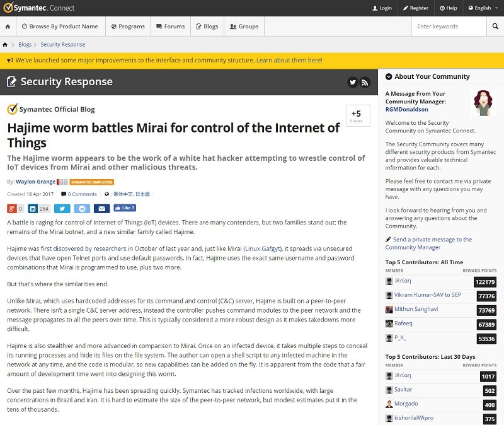Click 'Created 18 Apr 2017' date text
This screenshot has height=425, width=504.
pos(30,194)
